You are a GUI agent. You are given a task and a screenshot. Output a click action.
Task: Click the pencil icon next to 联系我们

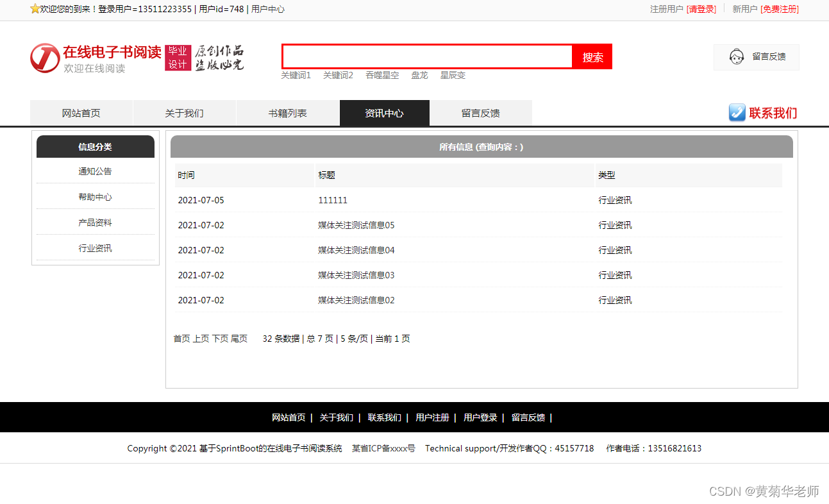736,113
